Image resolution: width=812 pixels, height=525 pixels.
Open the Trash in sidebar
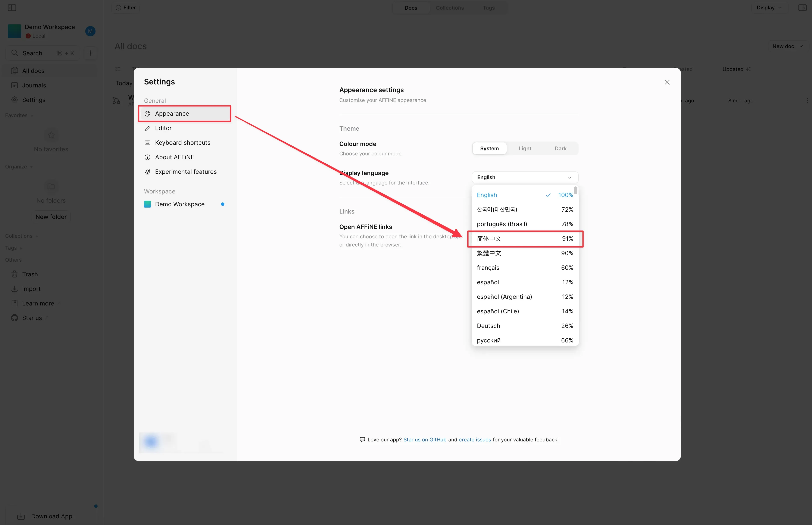[x=50, y=274]
